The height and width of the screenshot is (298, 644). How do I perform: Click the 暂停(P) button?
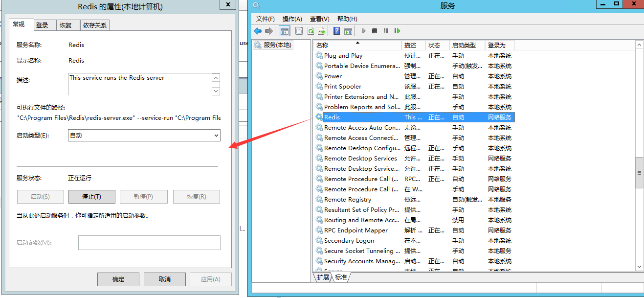tap(144, 197)
